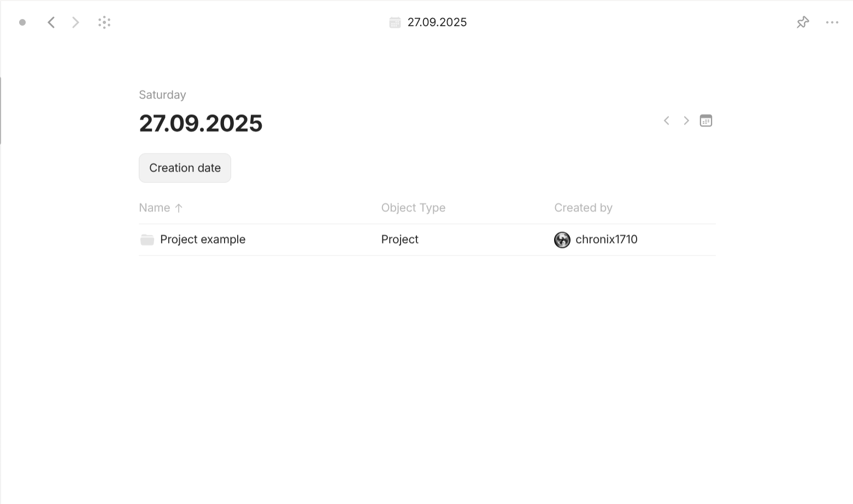Screen dimensions: 853x504
Task: Go to the previous day chevron
Action: (667, 121)
